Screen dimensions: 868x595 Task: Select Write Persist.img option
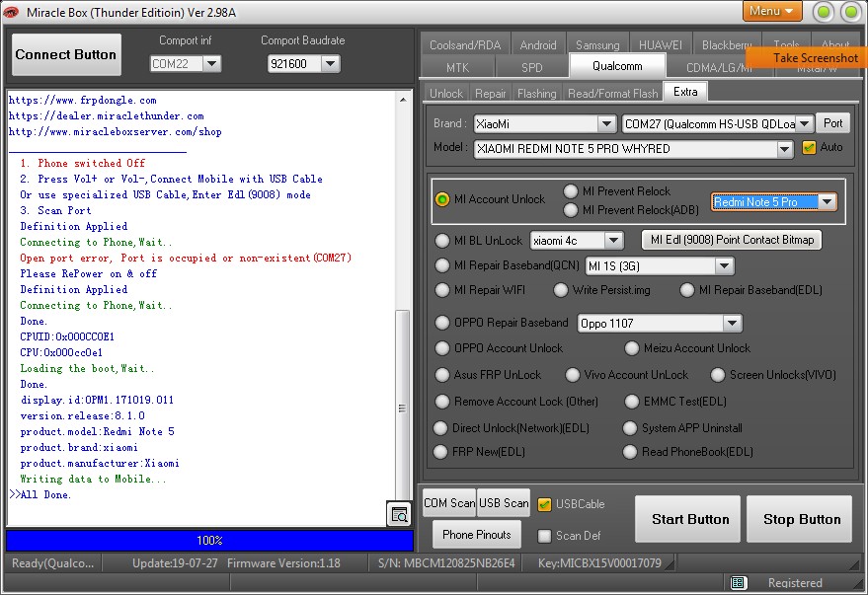click(x=561, y=290)
